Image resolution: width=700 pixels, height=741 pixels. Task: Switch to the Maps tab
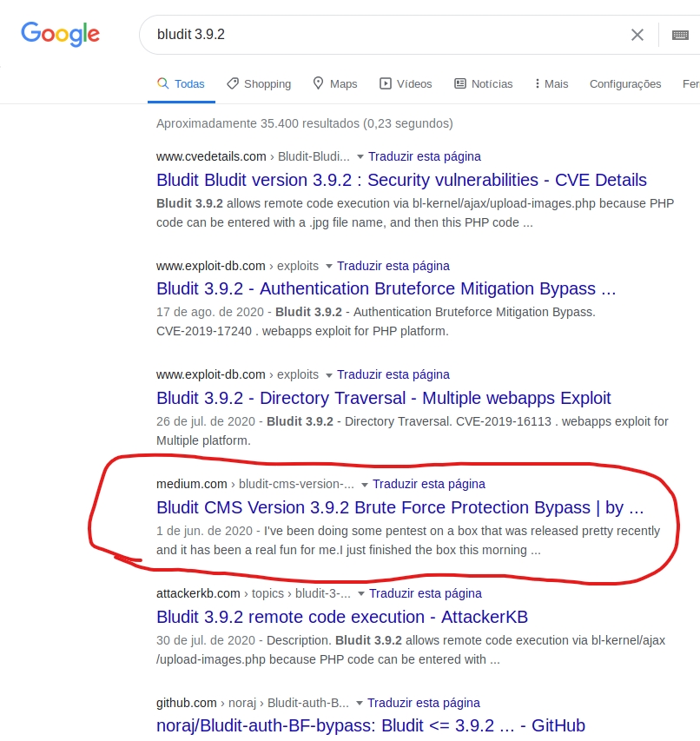coord(335,84)
